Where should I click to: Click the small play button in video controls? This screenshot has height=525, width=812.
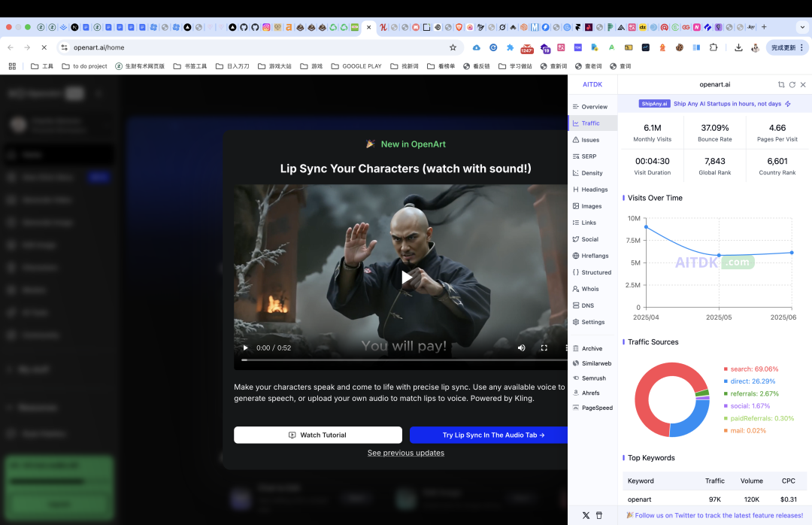click(x=245, y=347)
